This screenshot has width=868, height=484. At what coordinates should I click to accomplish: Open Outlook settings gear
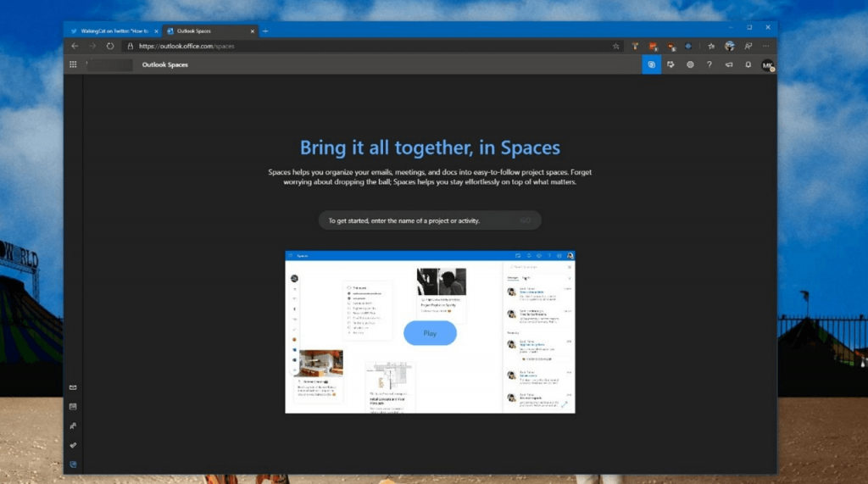[x=690, y=64]
